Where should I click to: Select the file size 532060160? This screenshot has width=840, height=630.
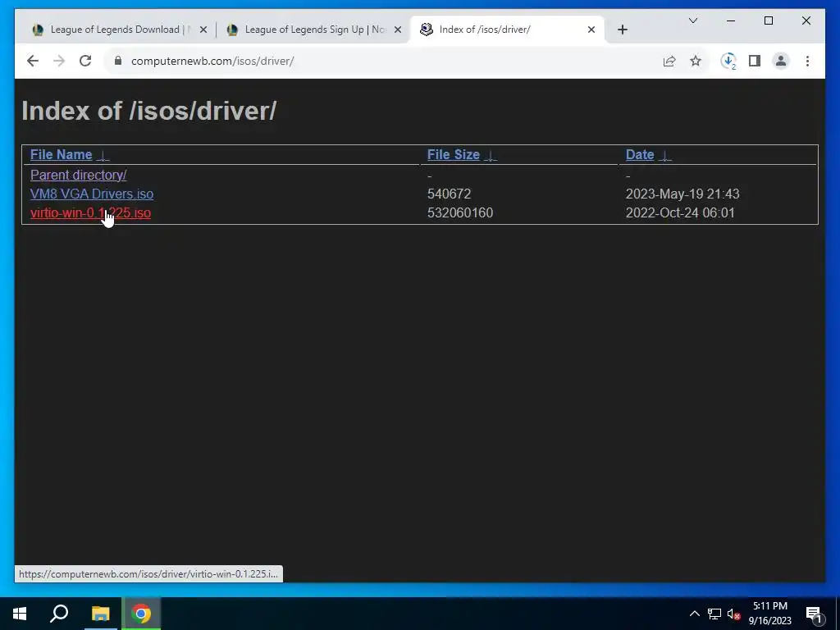(459, 213)
